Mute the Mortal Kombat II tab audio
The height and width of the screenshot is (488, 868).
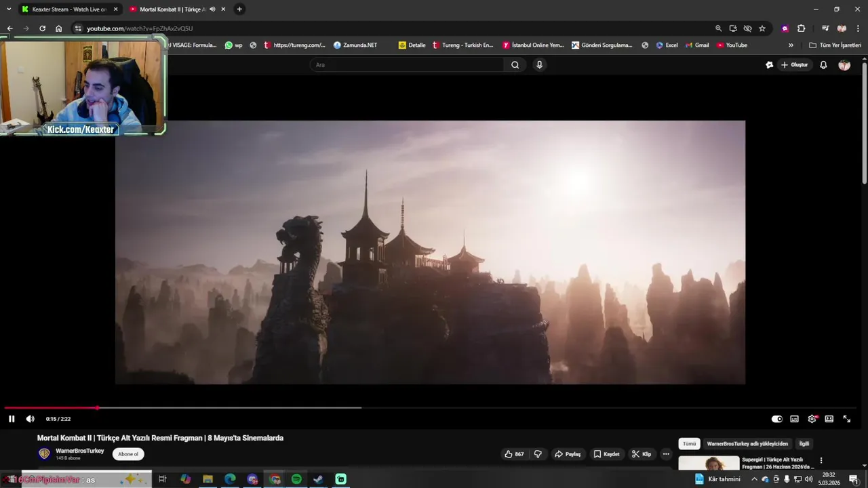click(x=212, y=9)
